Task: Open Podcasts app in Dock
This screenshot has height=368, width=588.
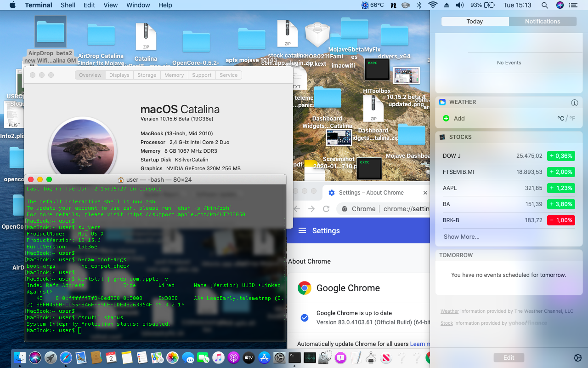Action: tap(233, 357)
